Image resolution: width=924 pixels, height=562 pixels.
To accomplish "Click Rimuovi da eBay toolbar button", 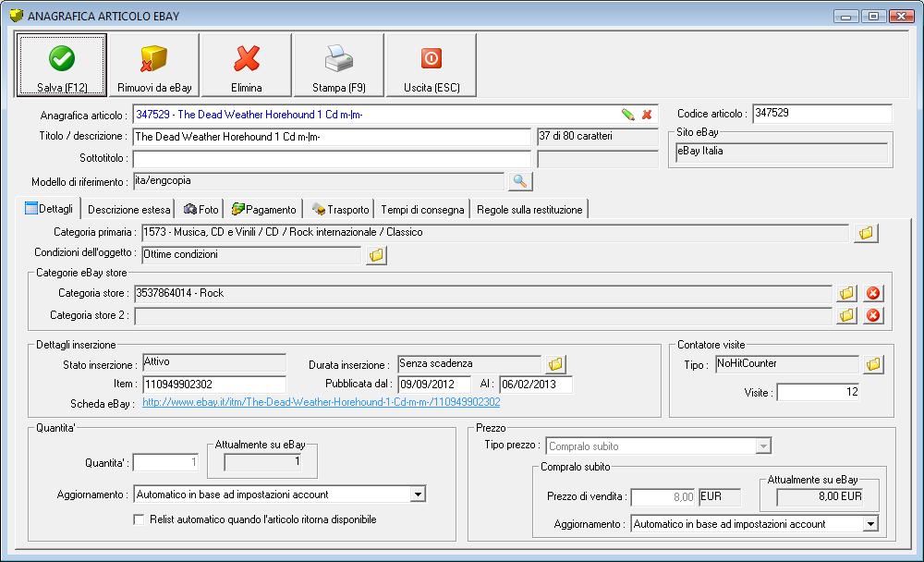I will (x=154, y=65).
